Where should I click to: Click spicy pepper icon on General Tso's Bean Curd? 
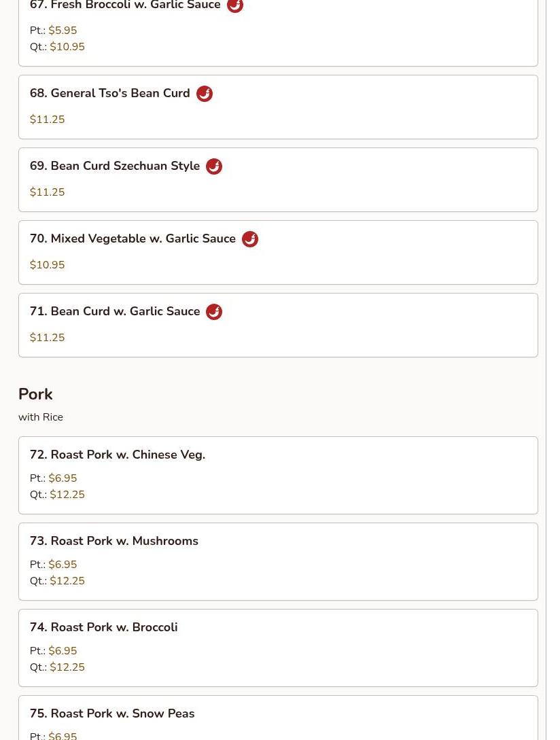[x=204, y=94]
